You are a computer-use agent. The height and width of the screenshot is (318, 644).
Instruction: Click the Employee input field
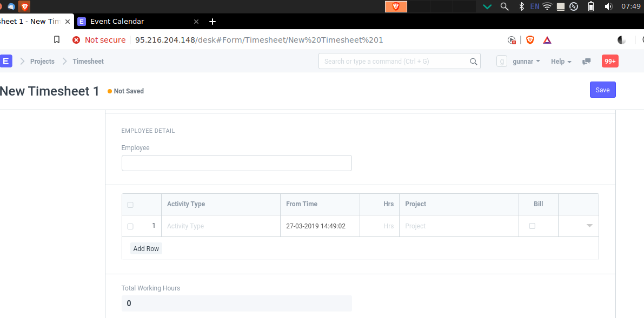237,163
